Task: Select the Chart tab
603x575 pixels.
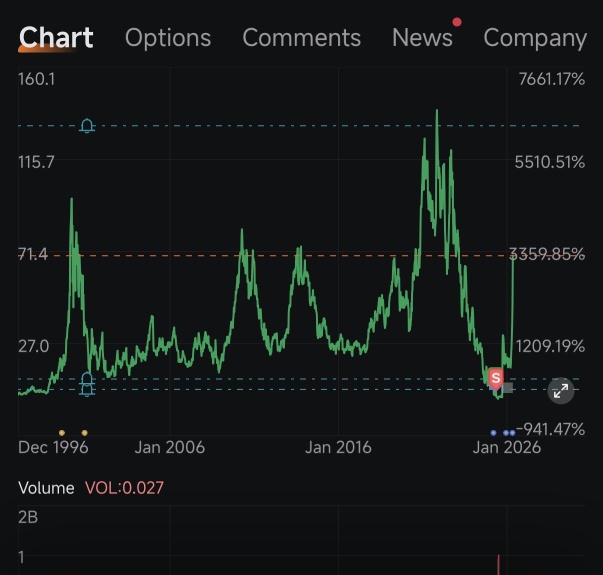Action: (56, 37)
